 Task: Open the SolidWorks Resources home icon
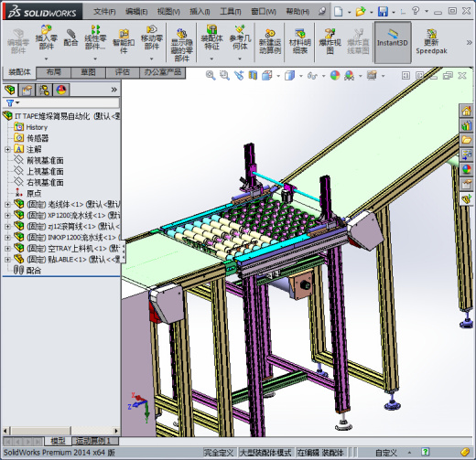point(466,111)
